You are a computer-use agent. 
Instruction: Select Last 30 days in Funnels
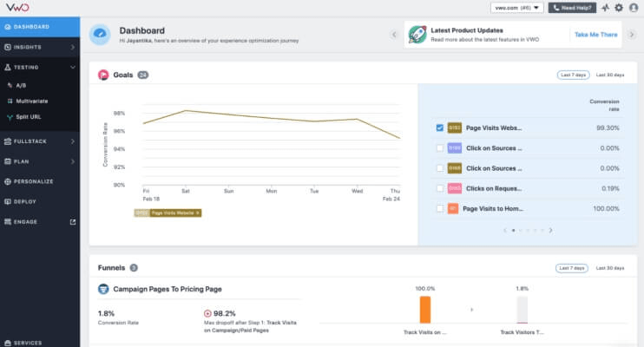click(x=610, y=268)
